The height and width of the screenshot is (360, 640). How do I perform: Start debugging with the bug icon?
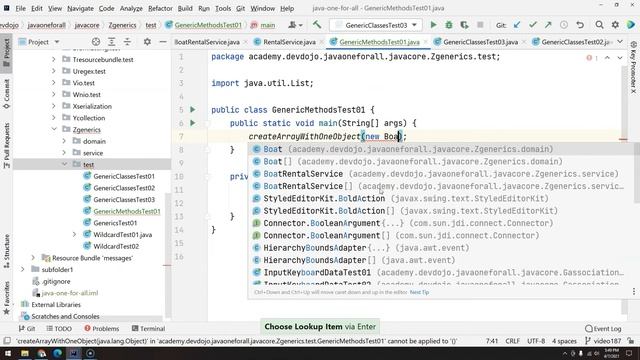click(x=449, y=25)
